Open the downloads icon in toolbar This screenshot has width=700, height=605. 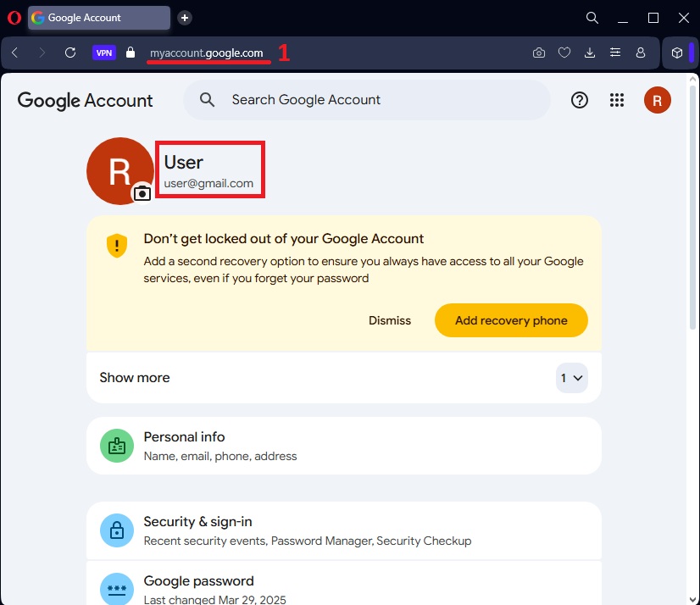tap(590, 53)
